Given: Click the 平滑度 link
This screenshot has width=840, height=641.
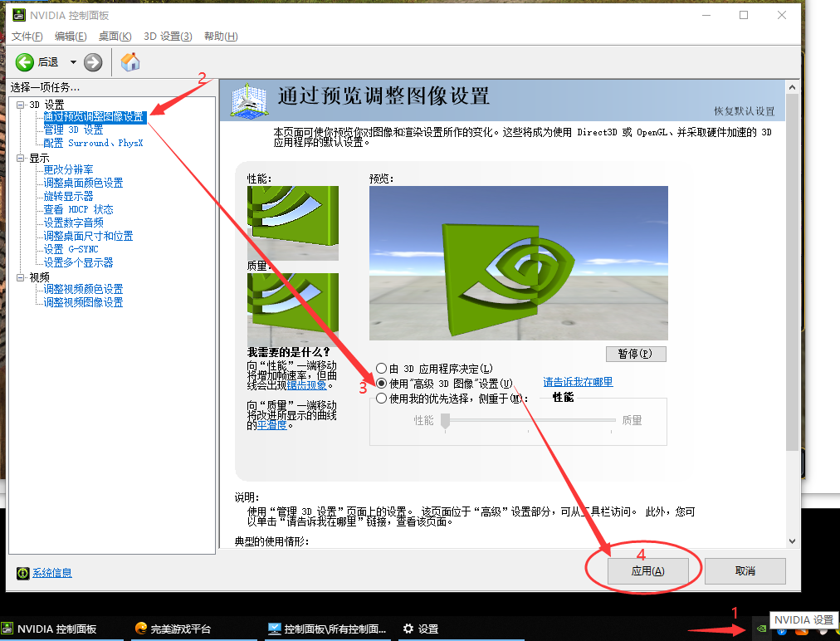Looking at the screenshot, I should (x=272, y=425).
